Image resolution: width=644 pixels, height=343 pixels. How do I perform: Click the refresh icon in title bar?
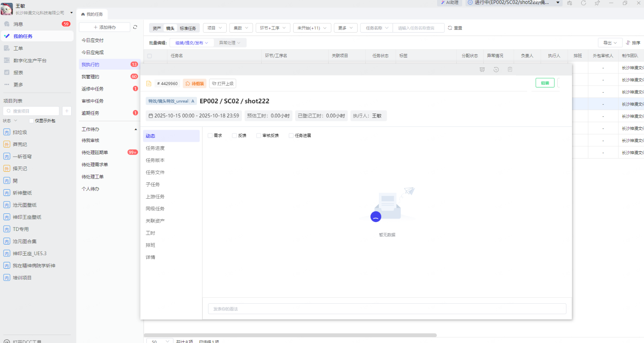click(x=584, y=3)
